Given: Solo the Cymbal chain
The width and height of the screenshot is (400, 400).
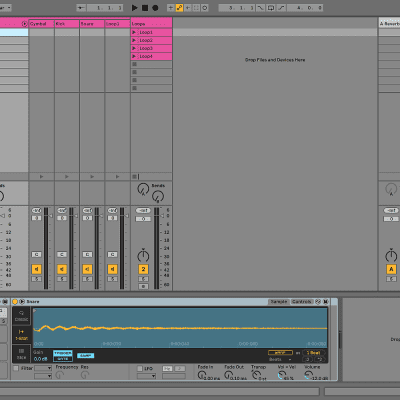Looking at the screenshot, I should (x=36, y=279).
